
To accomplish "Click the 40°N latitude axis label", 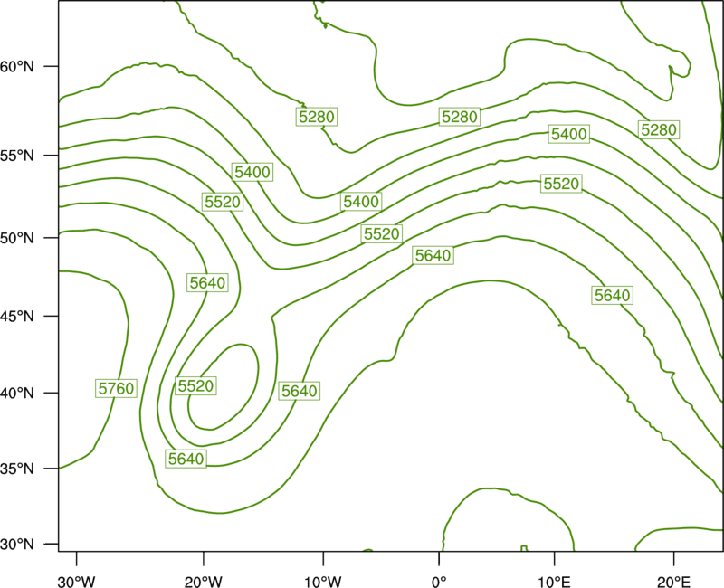I will pyautogui.click(x=17, y=394).
